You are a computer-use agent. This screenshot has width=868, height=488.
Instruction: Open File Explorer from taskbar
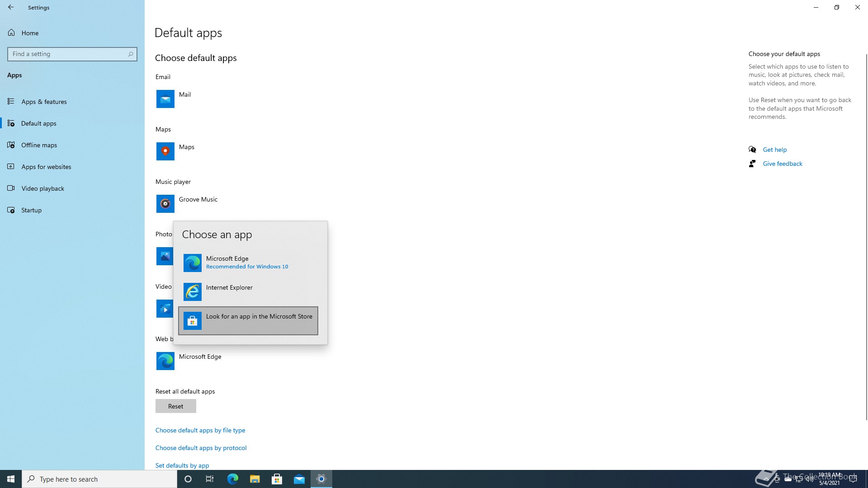[x=255, y=479]
